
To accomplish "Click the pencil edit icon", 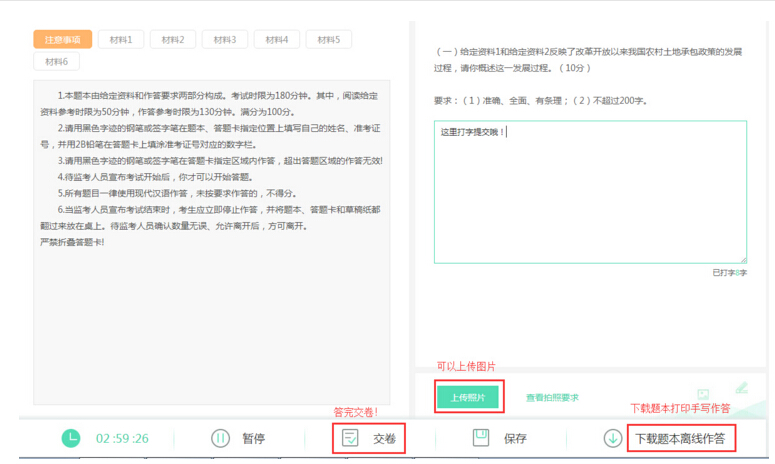I will coord(741,387).
